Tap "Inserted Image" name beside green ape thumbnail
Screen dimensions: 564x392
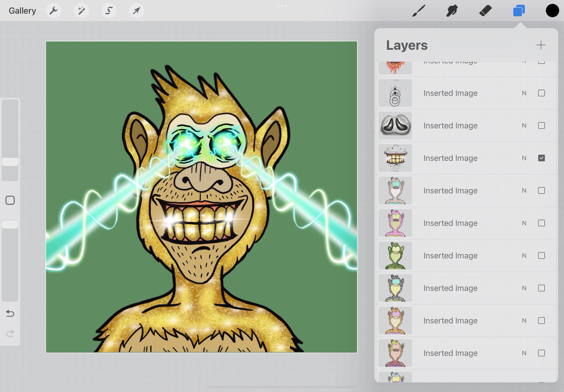450,255
